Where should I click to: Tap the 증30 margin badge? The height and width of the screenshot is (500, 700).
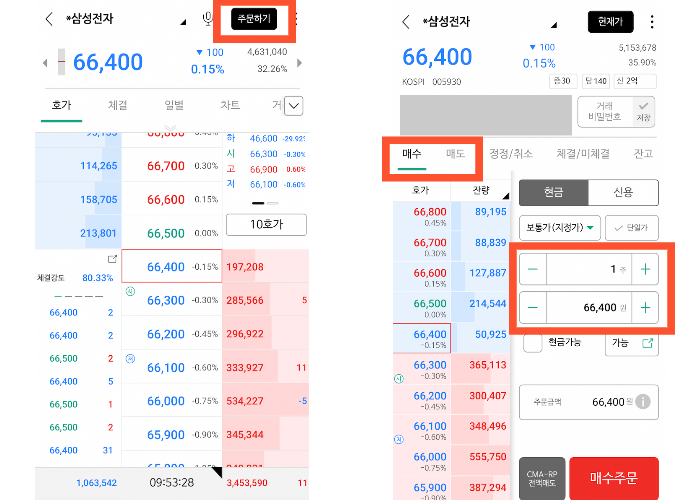click(x=562, y=81)
